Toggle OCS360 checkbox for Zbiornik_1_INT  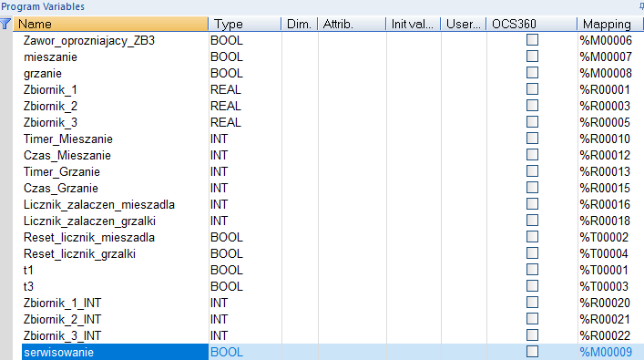[x=532, y=303]
